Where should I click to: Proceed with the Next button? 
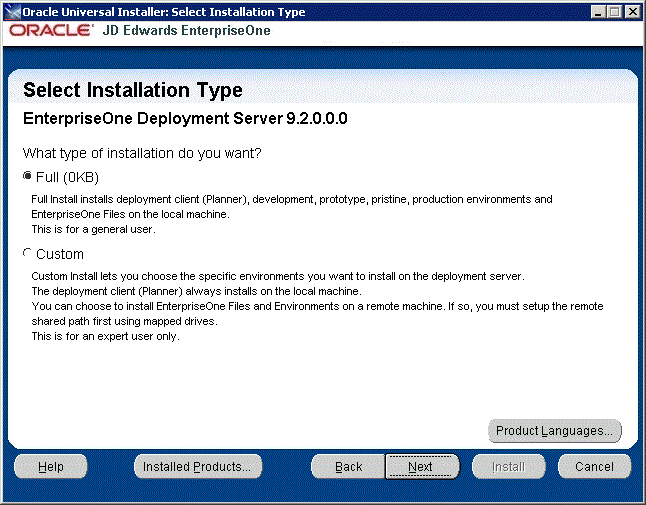(x=421, y=466)
